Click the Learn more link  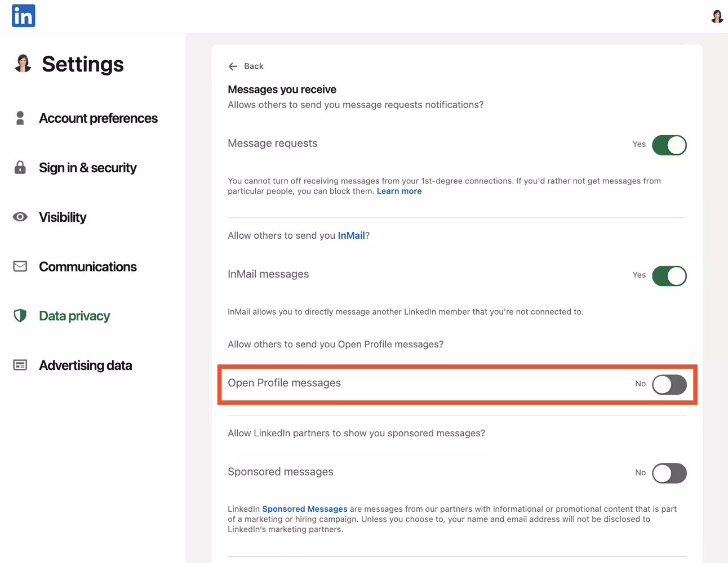399,191
